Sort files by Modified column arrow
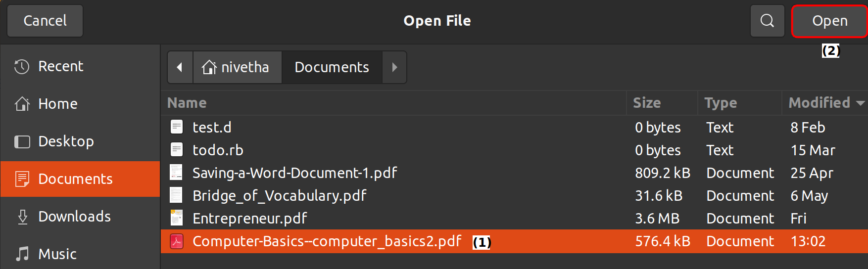868x269 pixels. [860, 103]
